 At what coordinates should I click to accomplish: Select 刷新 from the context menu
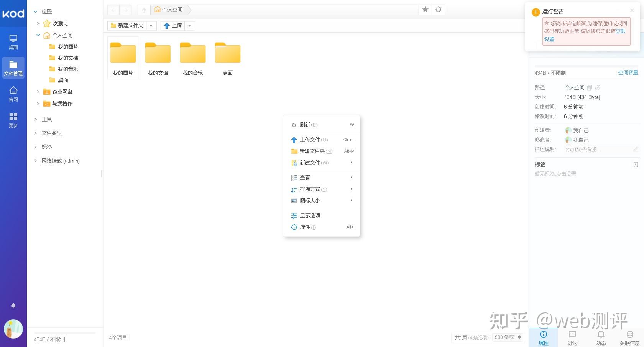[x=306, y=125]
